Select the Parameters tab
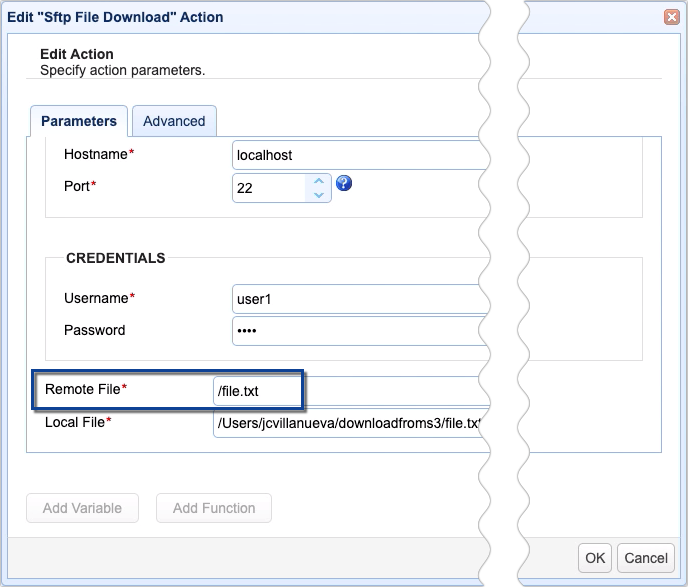Image resolution: width=688 pixels, height=587 pixels. [79, 121]
